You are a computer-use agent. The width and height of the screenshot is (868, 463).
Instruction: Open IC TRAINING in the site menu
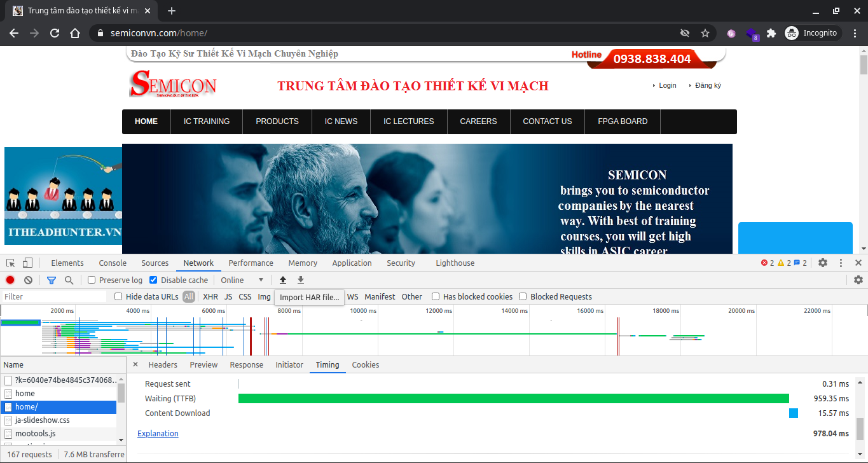click(x=207, y=121)
